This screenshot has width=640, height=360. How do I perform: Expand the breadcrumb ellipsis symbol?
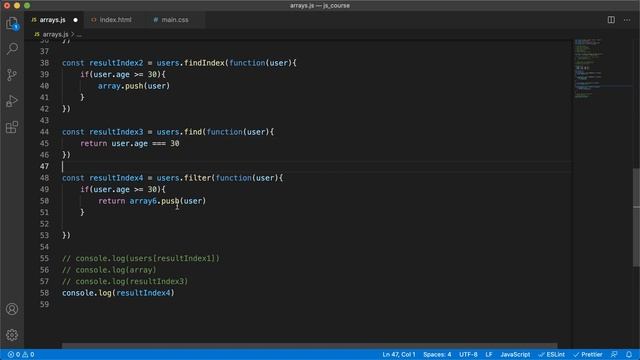[x=80, y=35]
